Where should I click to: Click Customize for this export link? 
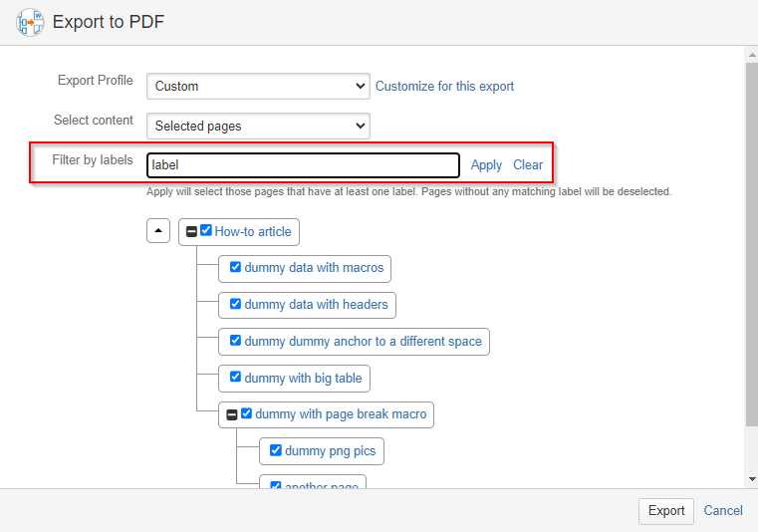(445, 86)
